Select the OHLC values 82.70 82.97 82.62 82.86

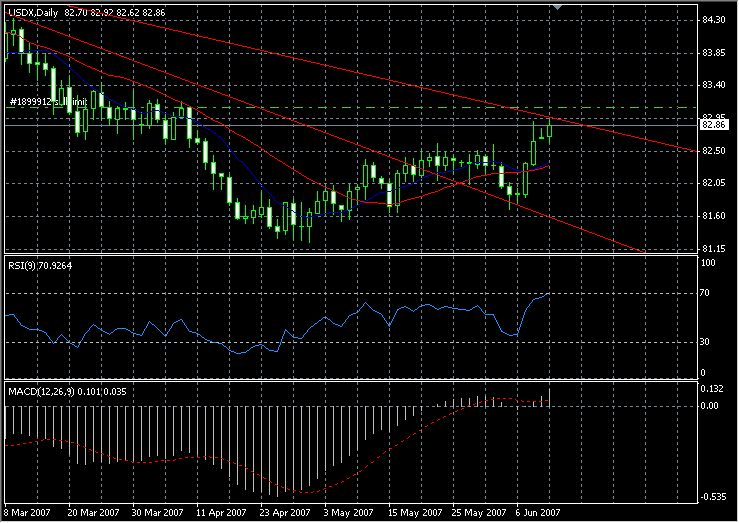pos(115,13)
